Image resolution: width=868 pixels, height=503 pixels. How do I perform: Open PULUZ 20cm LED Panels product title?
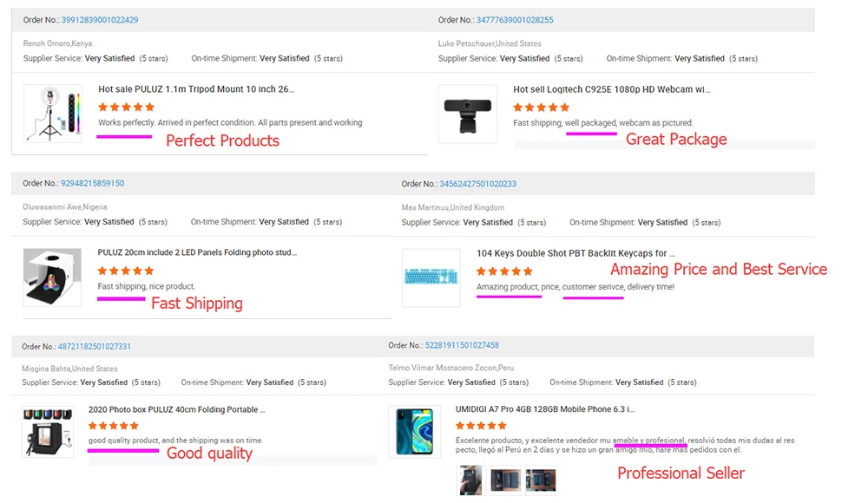pos(197,252)
